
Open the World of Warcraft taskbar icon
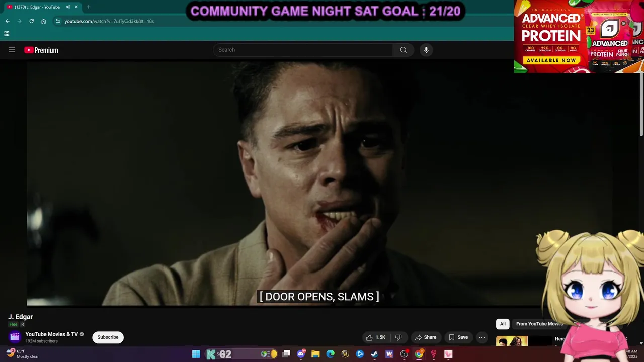pos(345,354)
